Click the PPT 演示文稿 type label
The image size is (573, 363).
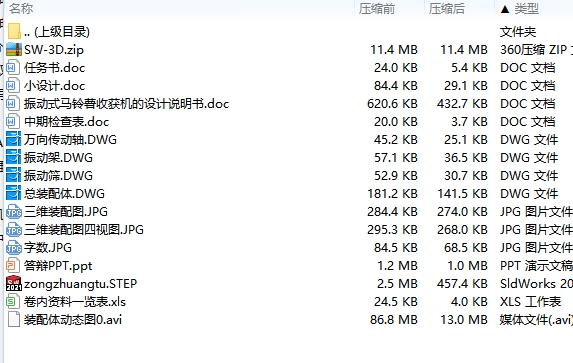coord(536,266)
